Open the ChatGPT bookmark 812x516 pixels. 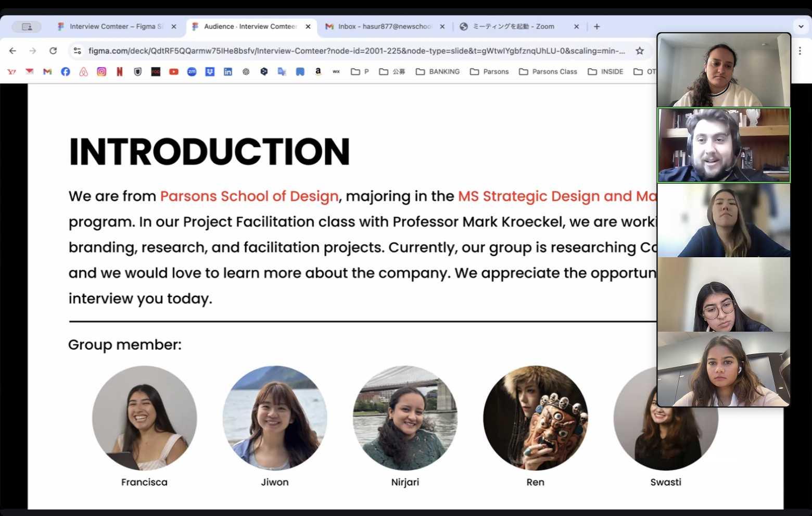[x=246, y=72]
